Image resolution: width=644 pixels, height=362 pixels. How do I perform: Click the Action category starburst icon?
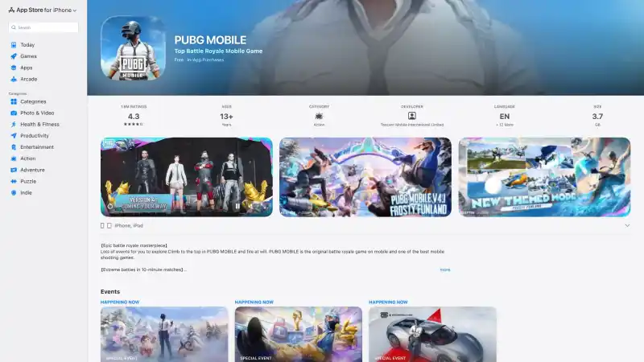pos(319,116)
